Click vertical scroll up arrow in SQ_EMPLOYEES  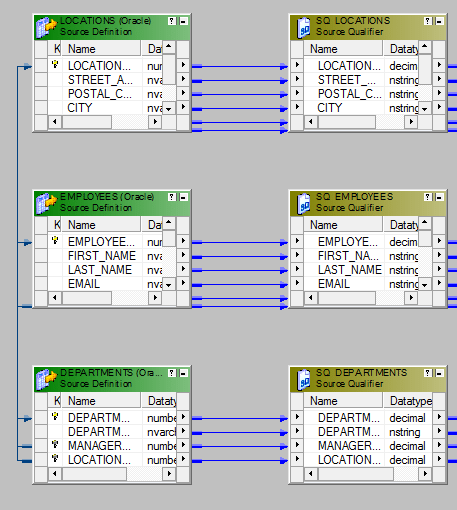point(425,223)
